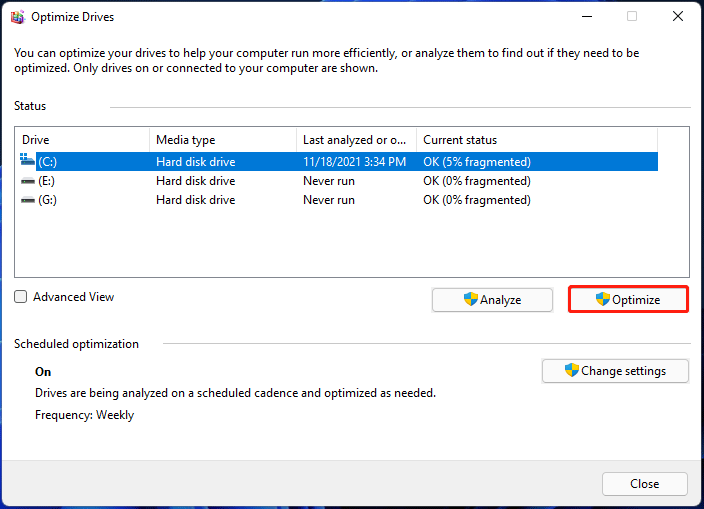Image resolution: width=704 pixels, height=509 pixels.
Task: Select the G: drive row status text
Action: pyautogui.click(x=476, y=200)
